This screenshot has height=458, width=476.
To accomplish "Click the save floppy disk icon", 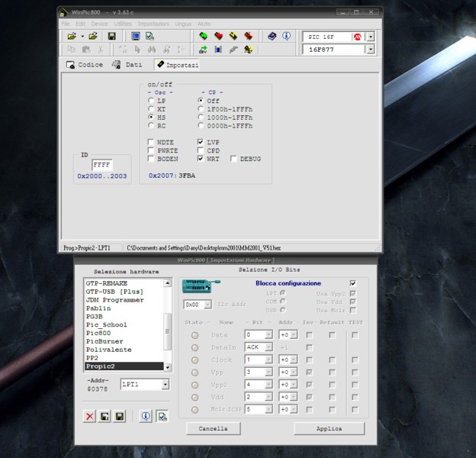I will [x=111, y=36].
